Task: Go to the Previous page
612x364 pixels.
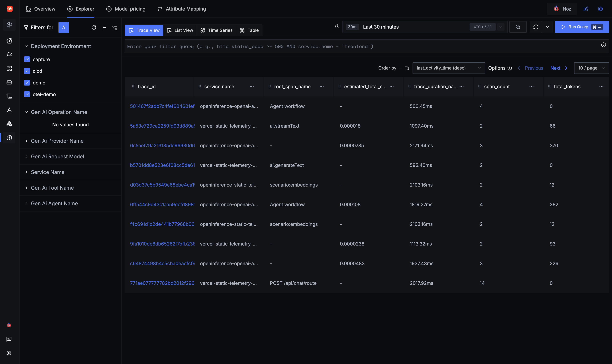Action: tap(531, 68)
